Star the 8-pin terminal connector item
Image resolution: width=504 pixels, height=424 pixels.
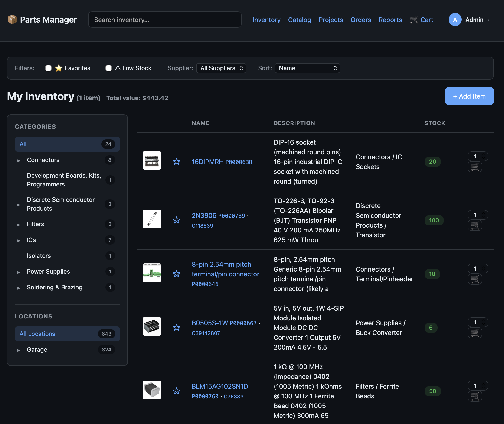pos(177,274)
